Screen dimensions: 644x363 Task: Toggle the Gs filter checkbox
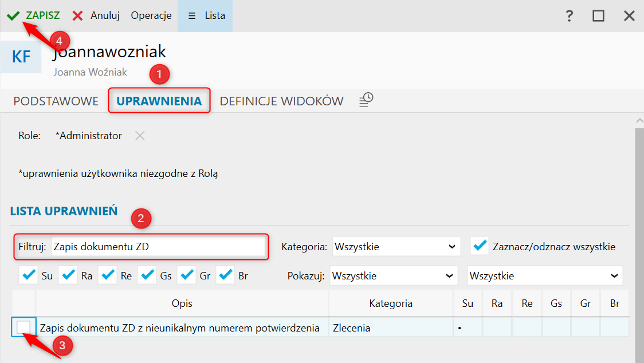pos(147,275)
